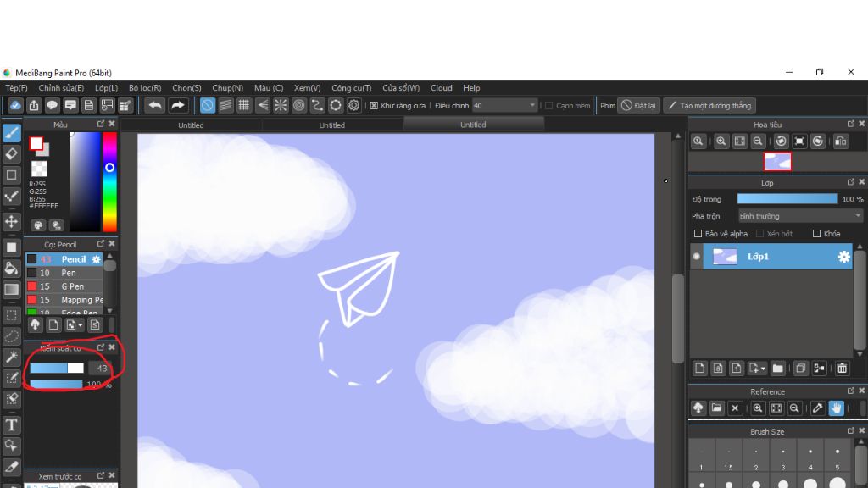Open the reference image folder icon
The height and width of the screenshot is (488, 868).
(x=716, y=408)
